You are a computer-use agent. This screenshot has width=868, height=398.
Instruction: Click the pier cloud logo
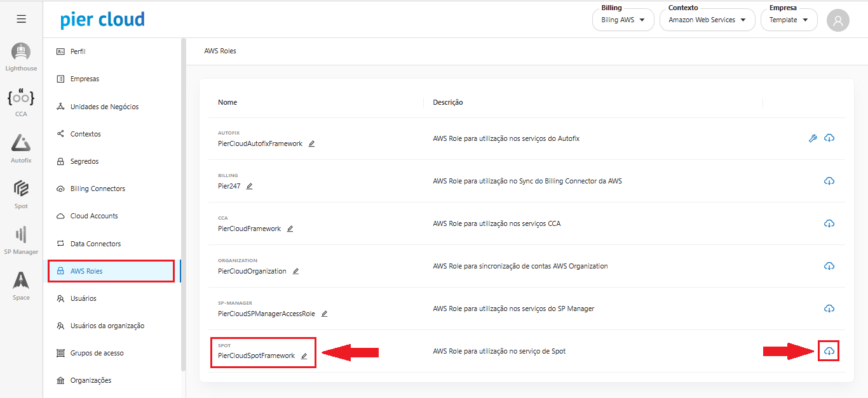point(102,20)
